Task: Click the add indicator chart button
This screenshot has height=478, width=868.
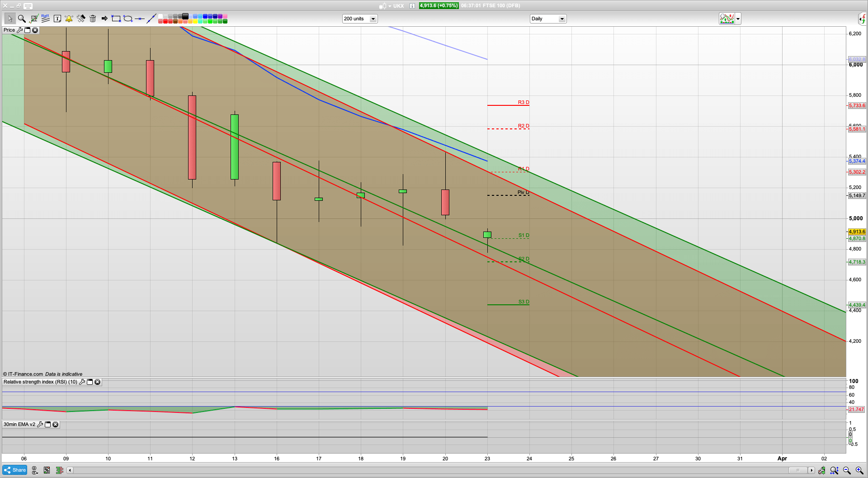Action: [726, 19]
